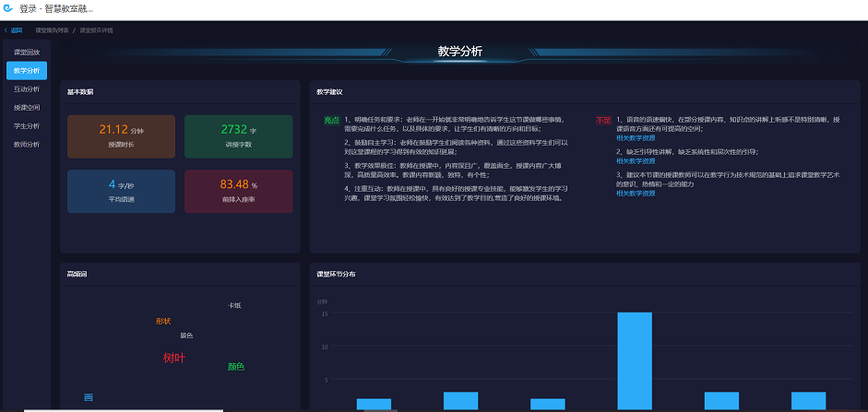Screen dimensions: 868x412
Task: Click the green word 颜色 in word cloud
Action: click(236, 367)
